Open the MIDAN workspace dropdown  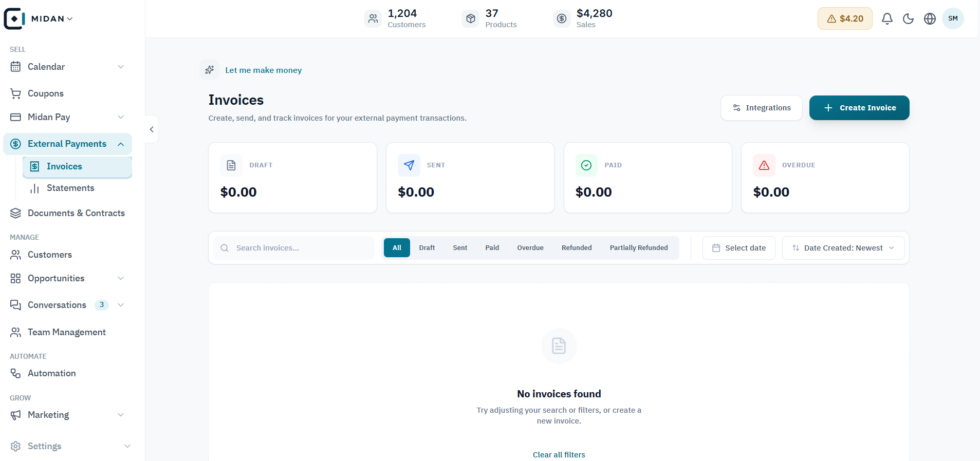click(52, 18)
